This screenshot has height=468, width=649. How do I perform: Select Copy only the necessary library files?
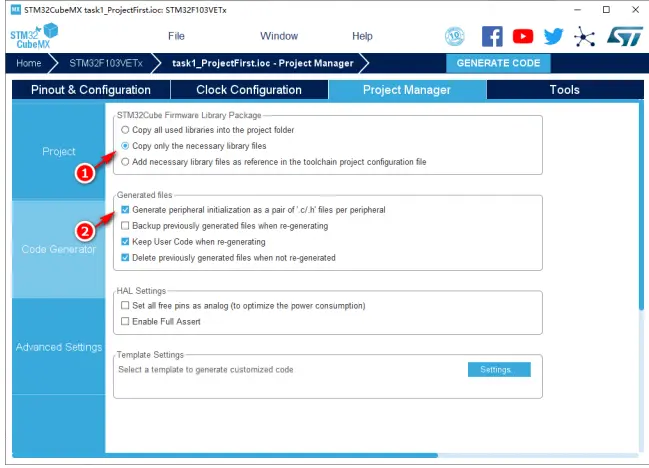(125, 146)
